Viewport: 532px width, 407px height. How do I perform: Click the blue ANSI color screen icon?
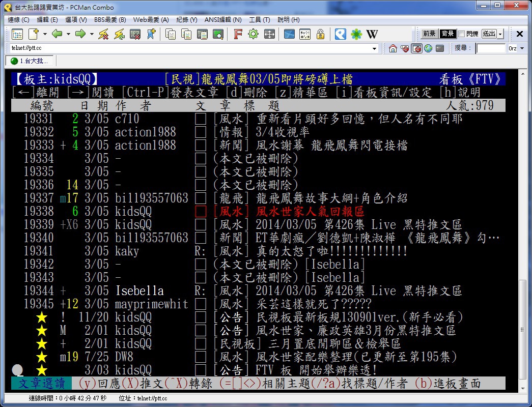pyautogui.click(x=289, y=34)
